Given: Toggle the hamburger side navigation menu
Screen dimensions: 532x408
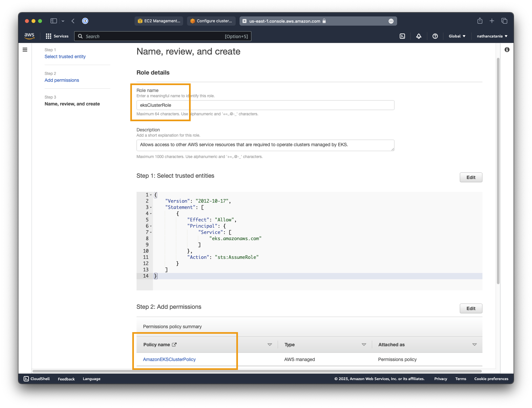Looking at the screenshot, I should (x=25, y=50).
